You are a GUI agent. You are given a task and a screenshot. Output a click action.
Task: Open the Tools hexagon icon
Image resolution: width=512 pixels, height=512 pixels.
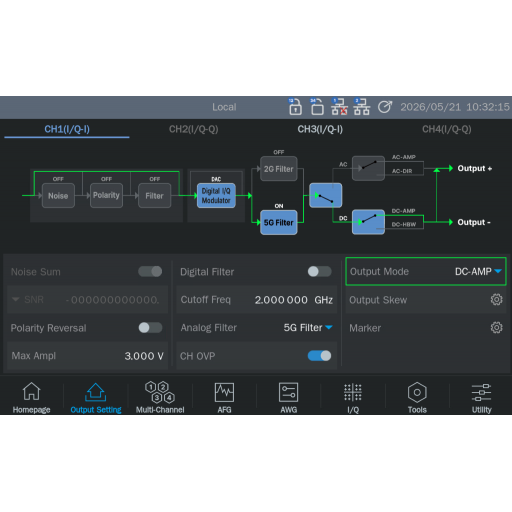(x=417, y=397)
